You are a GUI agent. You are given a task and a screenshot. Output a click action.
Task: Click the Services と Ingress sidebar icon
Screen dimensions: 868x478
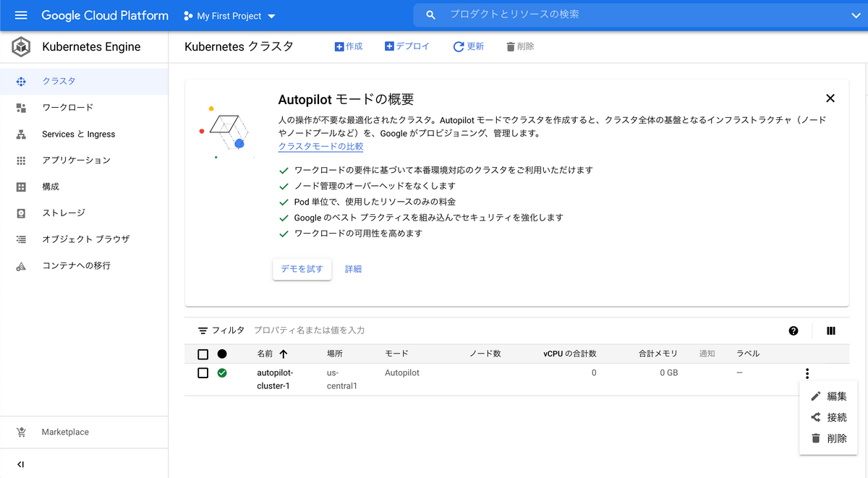tap(21, 135)
